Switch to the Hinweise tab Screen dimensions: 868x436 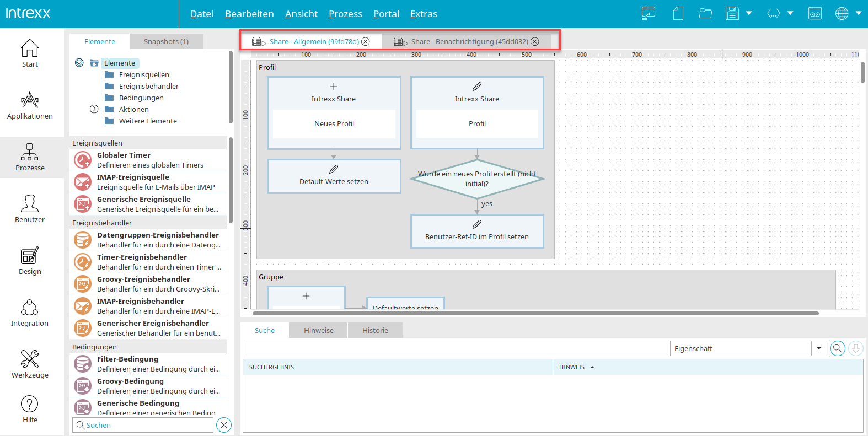(319, 330)
